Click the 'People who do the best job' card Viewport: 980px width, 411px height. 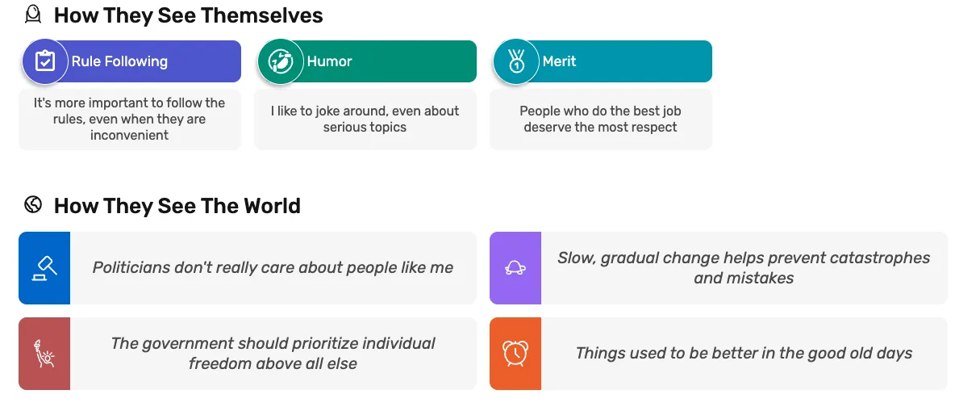tap(601, 120)
